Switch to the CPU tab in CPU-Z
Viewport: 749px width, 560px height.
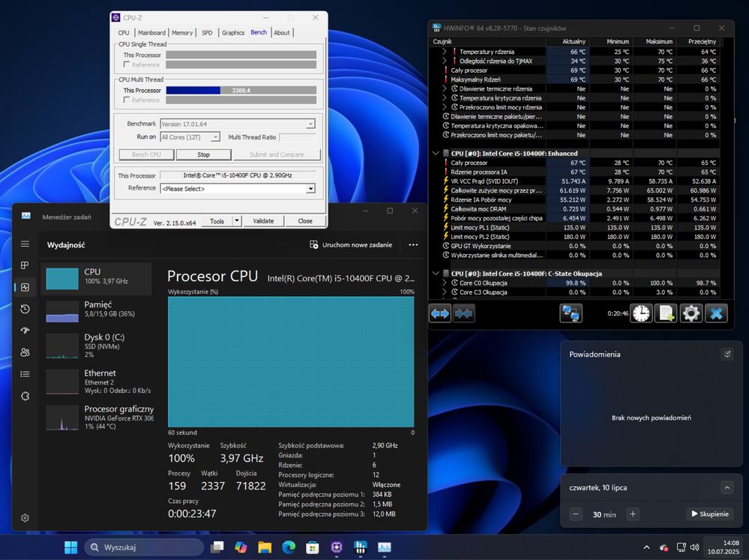pyautogui.click(x=124, y=32)
